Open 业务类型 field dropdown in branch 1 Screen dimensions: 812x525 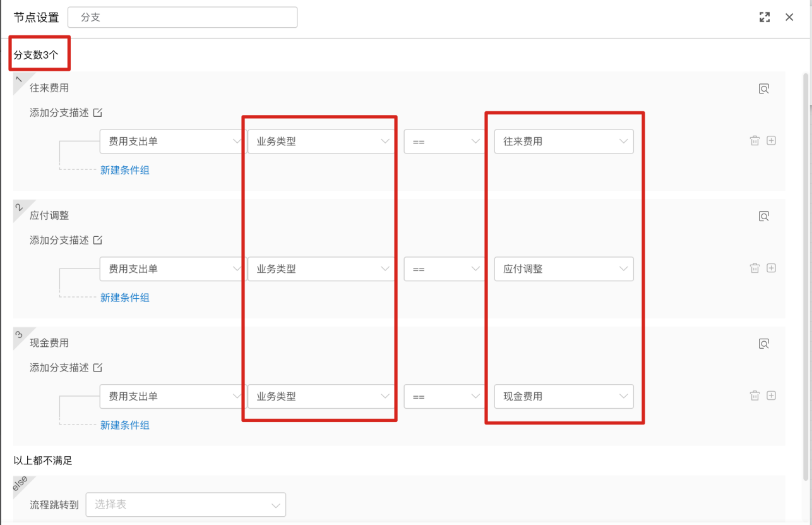[x=321, y=142]
